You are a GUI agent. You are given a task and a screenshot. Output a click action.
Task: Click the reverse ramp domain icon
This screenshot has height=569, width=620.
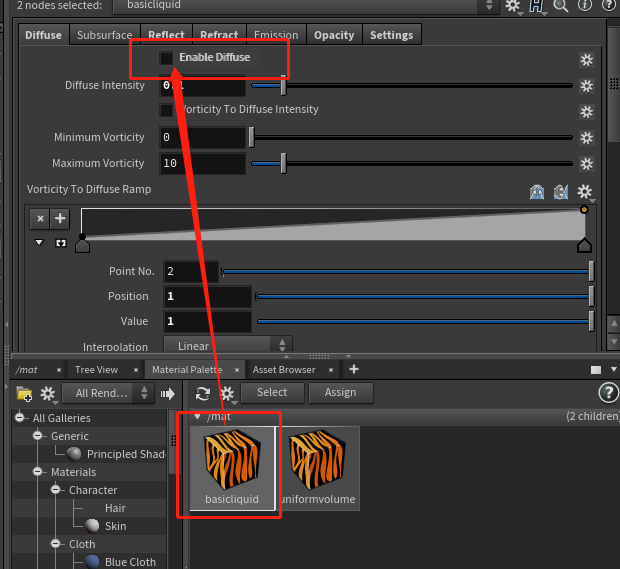coord(537,192)
